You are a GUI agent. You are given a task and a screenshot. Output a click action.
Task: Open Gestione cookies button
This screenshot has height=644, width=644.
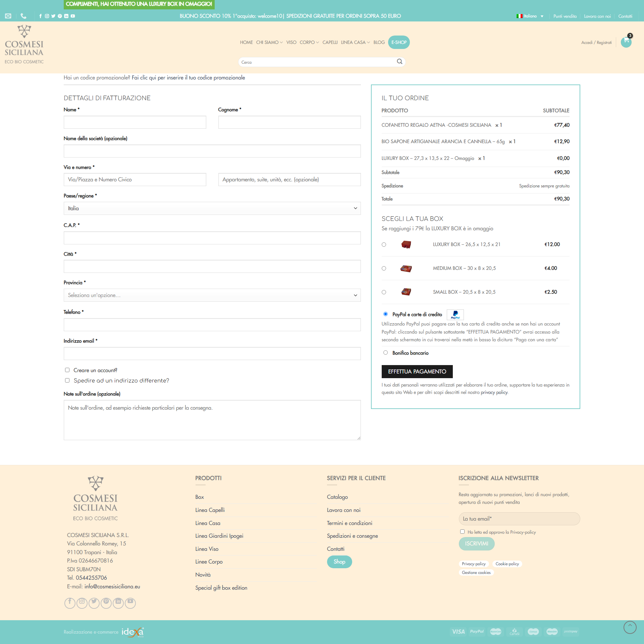point(476,572)
